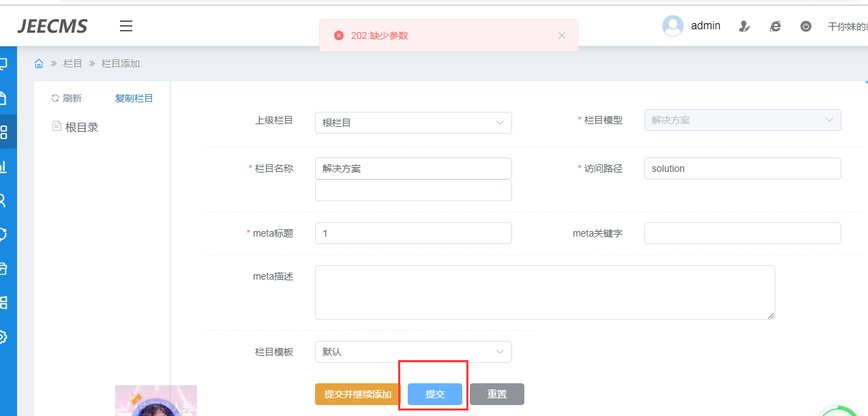Expand the 栏目模板 dropdown
Image resolution: width=868 pixels, height=416 pixels.
coord(413,352)
